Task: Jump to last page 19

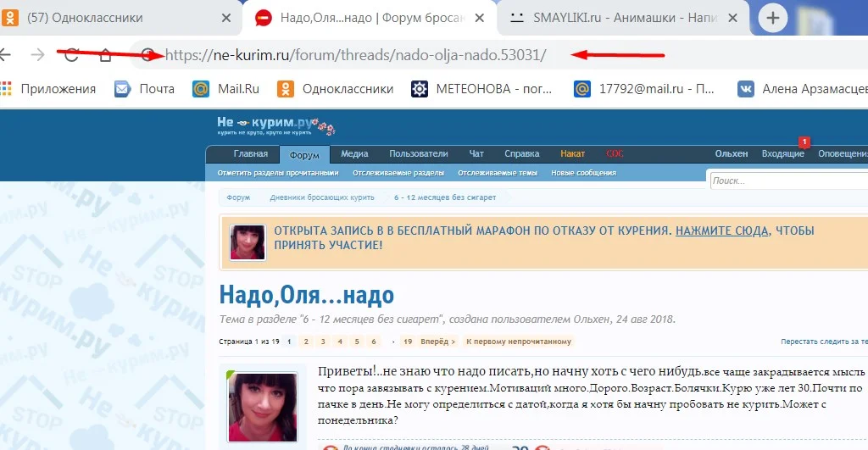Action: pos(408,342)
